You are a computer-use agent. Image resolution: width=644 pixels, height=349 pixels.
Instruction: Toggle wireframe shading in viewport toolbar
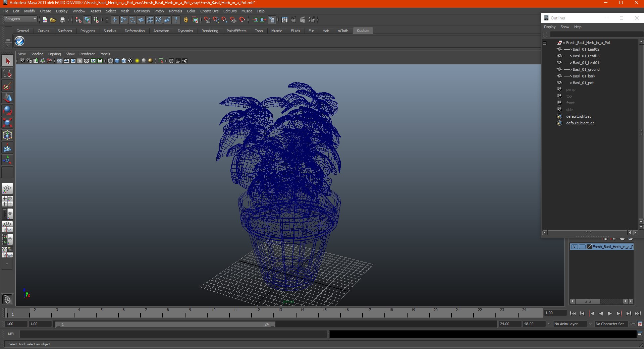(110, 61)
